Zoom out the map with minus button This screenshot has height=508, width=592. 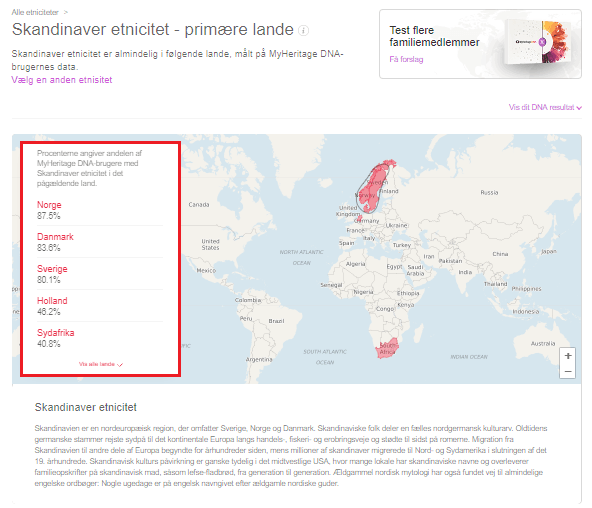click(567, 371)
